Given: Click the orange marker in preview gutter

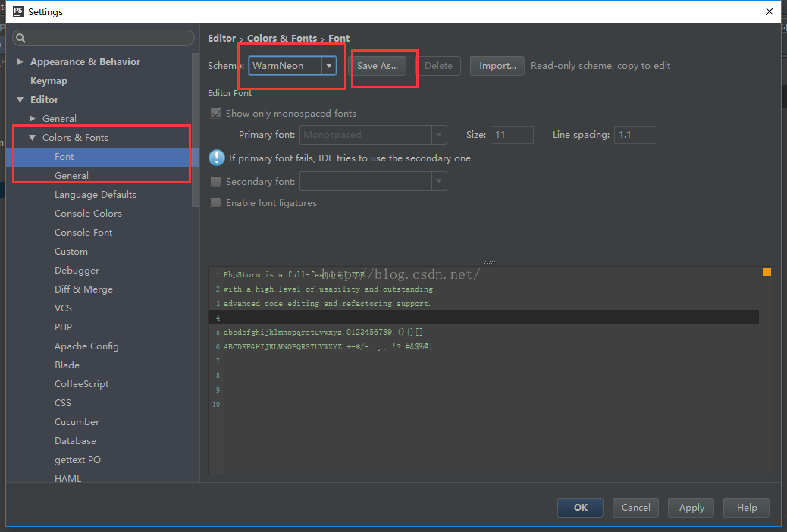Looking at the screenshot, I should tap(767, 272).
